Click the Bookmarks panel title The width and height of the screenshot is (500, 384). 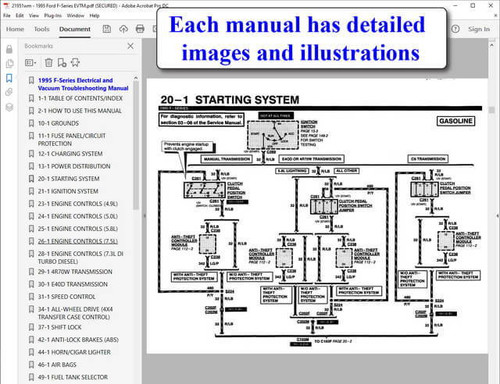(39, 46)
